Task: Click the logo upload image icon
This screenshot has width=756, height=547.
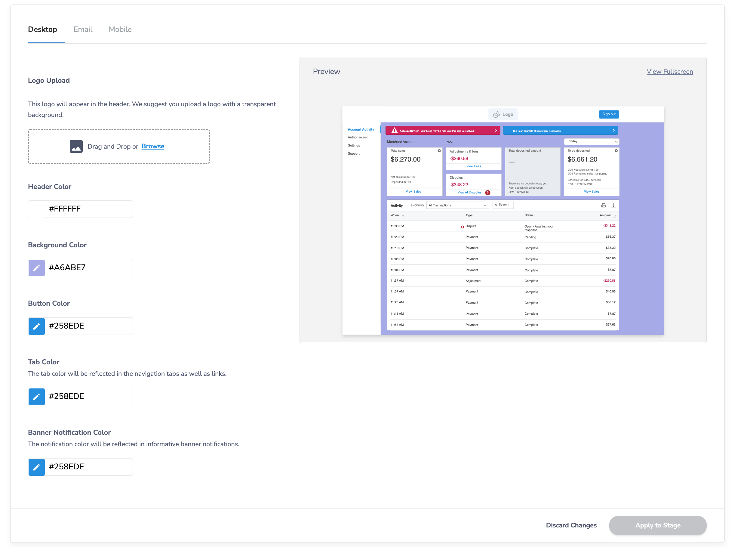Action: [x=76, y=146]
